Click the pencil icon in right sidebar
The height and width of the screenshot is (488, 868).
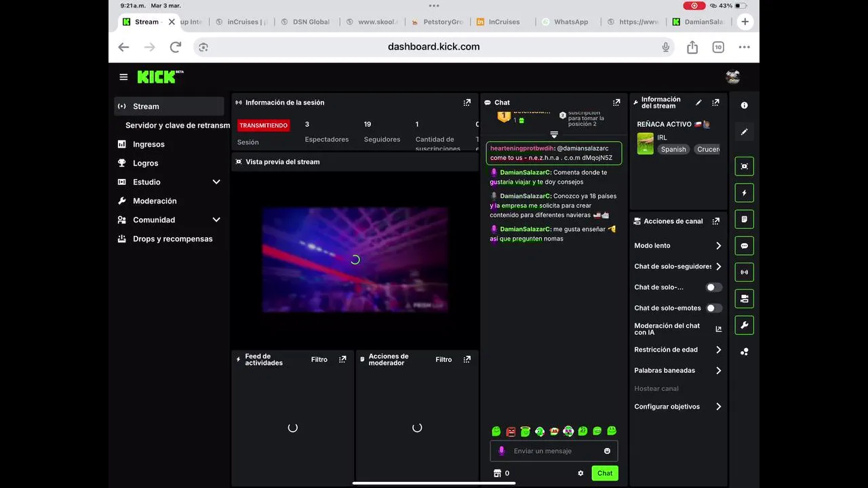tap(744, 132)
